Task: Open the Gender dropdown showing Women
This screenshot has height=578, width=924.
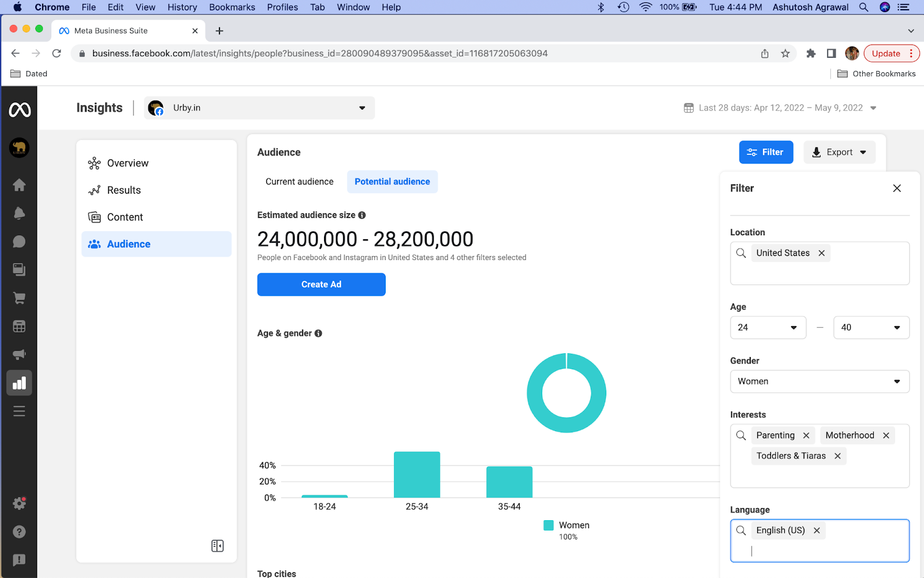Action: tap(819, 381)
